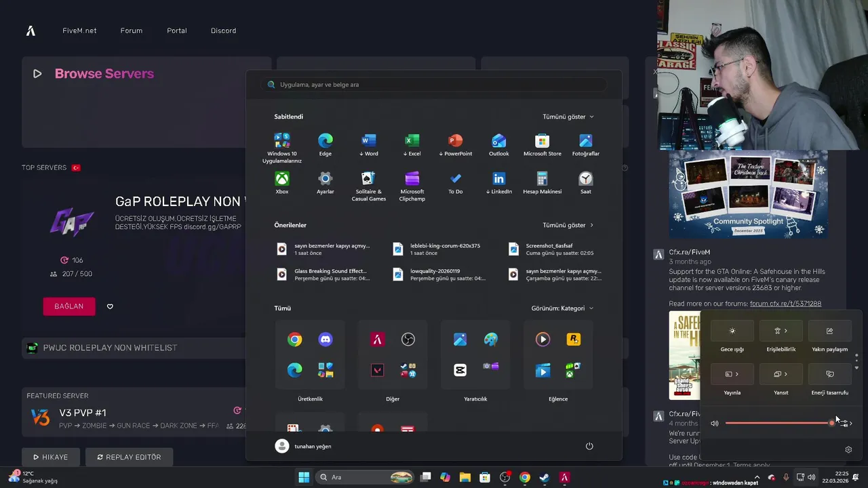This screenshot has width=868, height=488.
Task: Open Solitaire & Casual Games
Action: tap(369, 186)
